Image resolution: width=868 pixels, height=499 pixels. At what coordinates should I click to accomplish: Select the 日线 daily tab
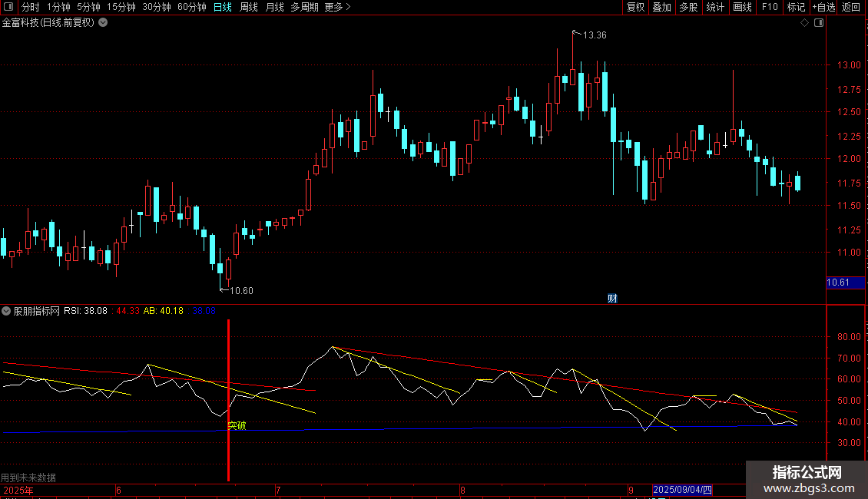click(x=223, y=7)
